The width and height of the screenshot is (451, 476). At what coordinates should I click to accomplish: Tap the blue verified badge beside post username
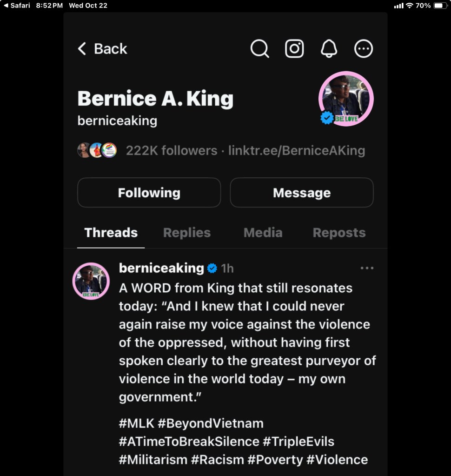[x=212, y=268]
